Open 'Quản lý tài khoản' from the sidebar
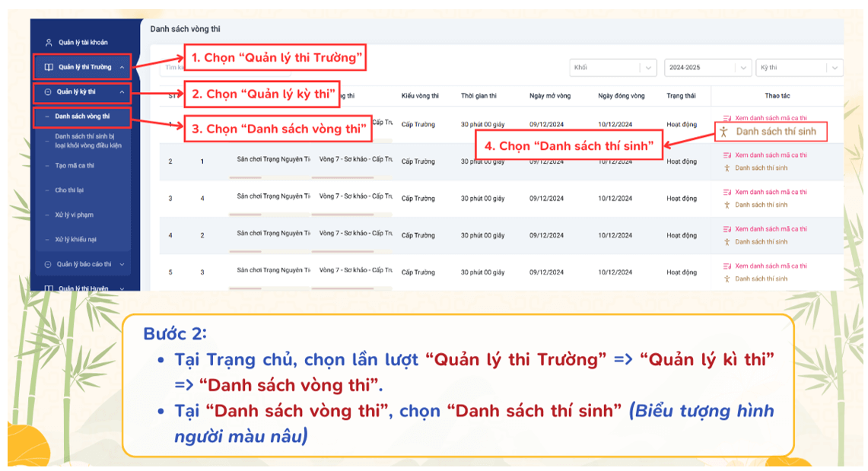The width and height of the screenshot is (868, 471). [x=81, y=43]
